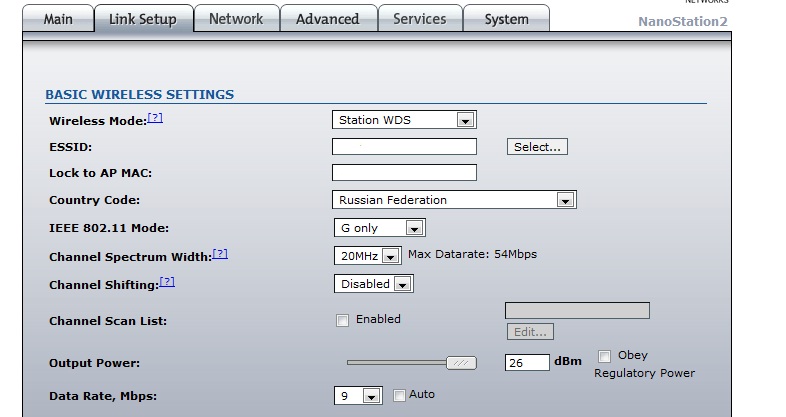Click the Output Power slider handle
This screenshot has height=417, width=786.
tap(461, 362)
